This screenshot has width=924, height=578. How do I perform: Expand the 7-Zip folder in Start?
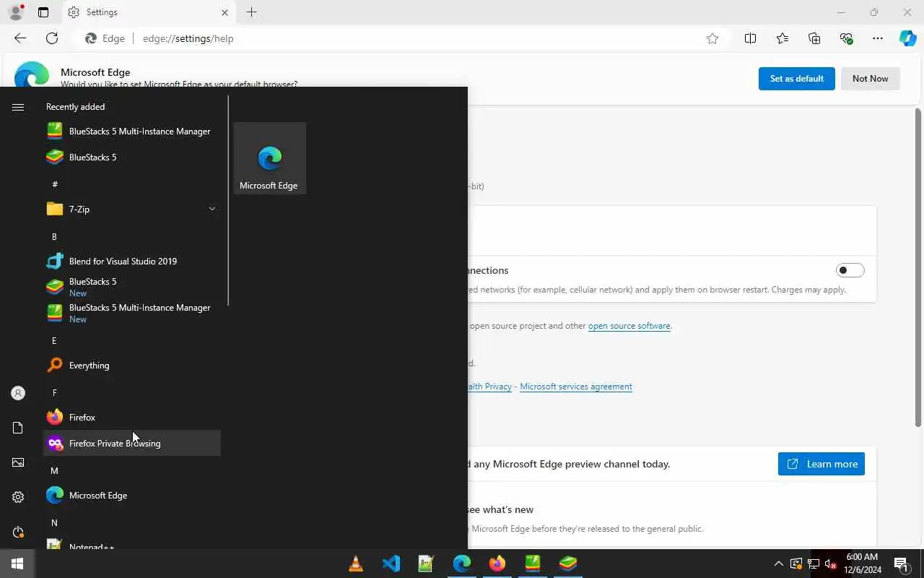coord(131,209)
